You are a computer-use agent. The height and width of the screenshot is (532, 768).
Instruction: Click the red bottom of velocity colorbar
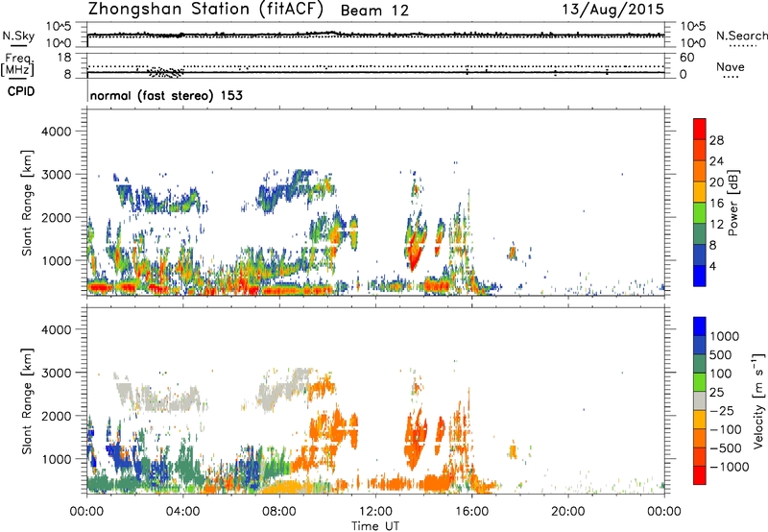click(700, 475)
